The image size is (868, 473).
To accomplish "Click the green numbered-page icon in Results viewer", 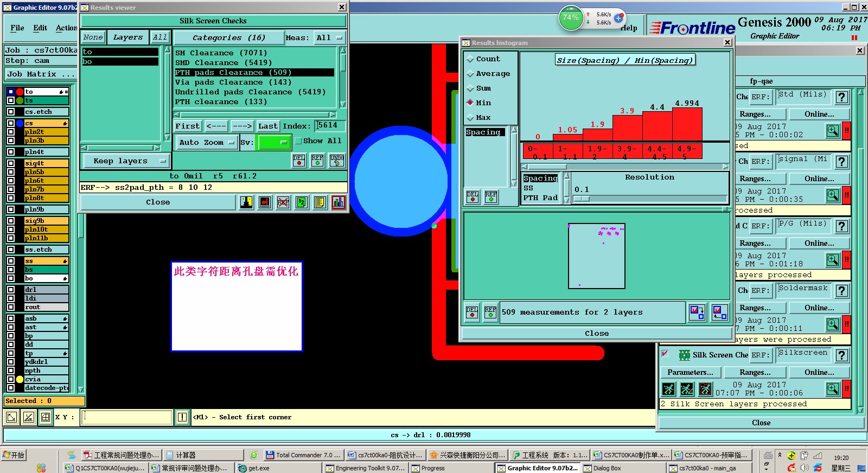I will click(x=302, y=202).
